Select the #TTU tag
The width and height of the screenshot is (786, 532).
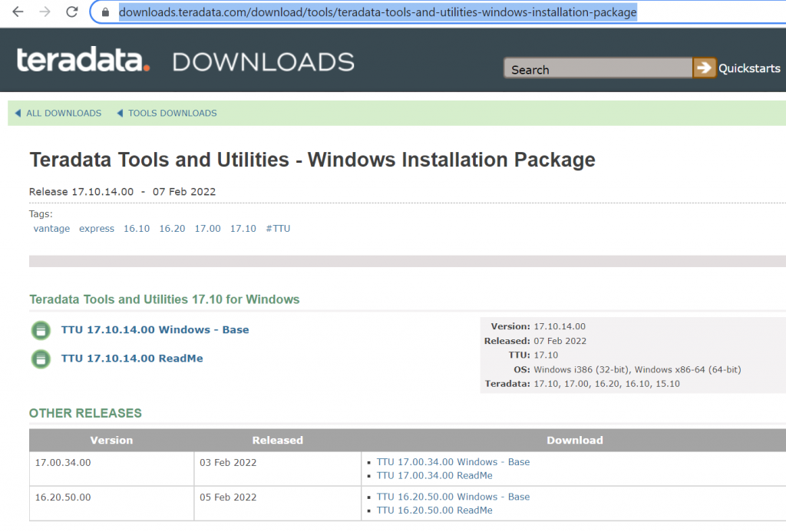pyautogui.click(x=278, y=228)
